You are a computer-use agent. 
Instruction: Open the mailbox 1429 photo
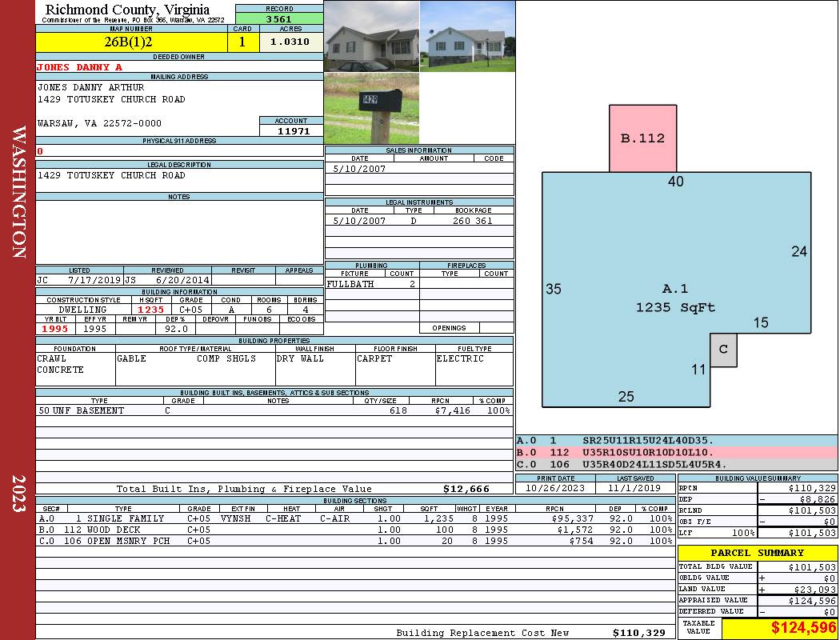point(372,108)
